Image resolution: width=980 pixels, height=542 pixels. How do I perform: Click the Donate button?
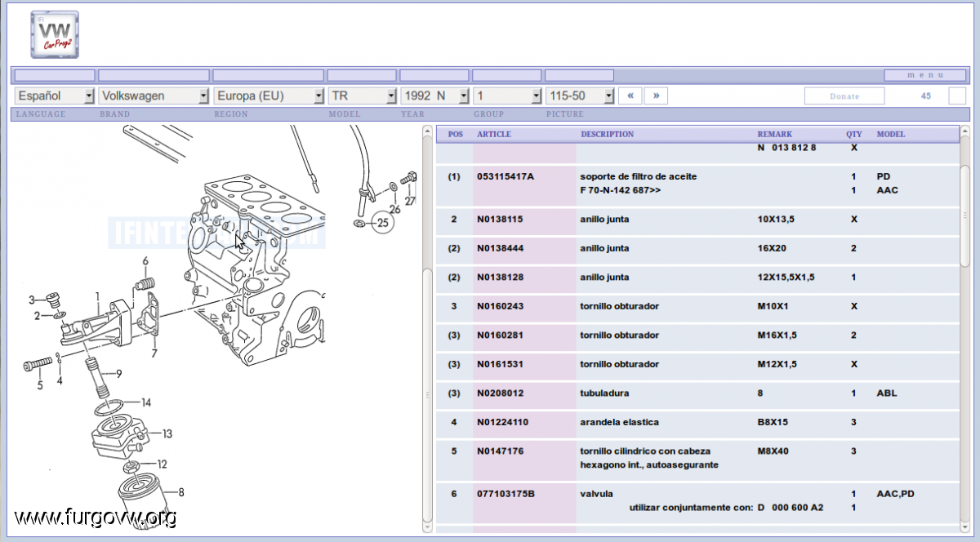click(844, 96)
